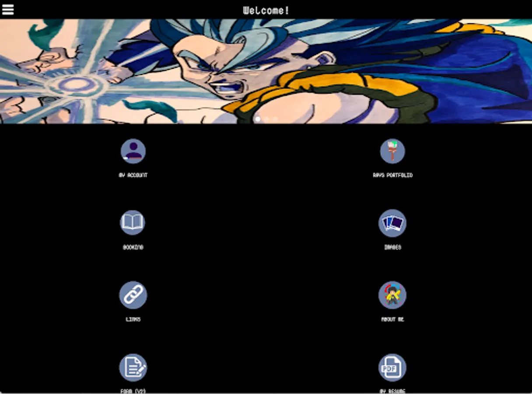Open the My Resume PDF icon
The image size is (532, 394).
pos(392,367)
